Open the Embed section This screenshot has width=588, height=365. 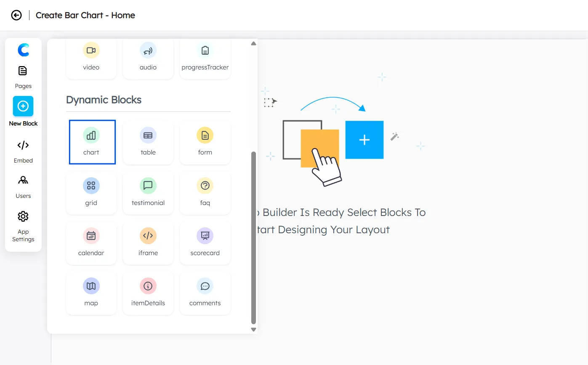point(23,150)
